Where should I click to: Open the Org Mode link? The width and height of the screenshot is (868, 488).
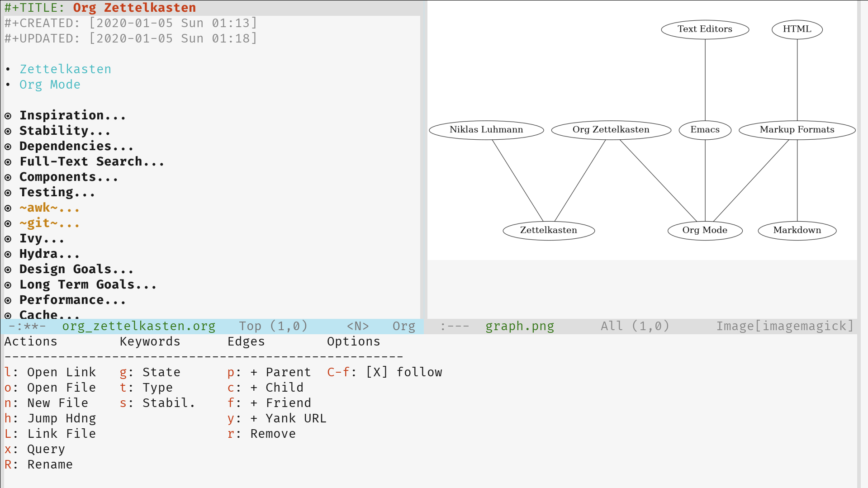coord(50,85)
